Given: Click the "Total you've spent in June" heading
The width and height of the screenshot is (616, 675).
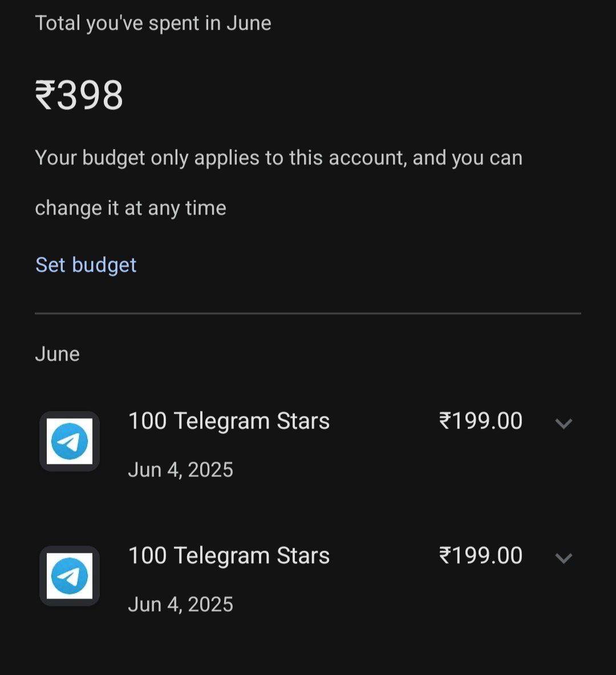Looking at the screenshot, I should click(x=153, y=23).
